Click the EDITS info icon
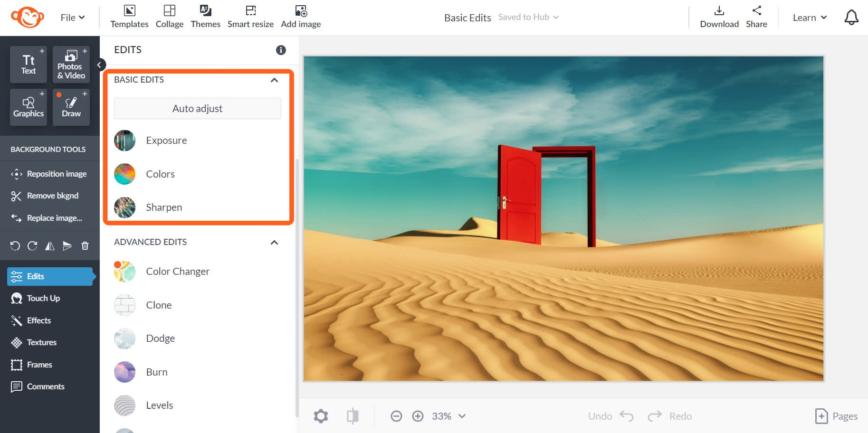The width and height of the screenshot is (868, 433). [x=281, y=50]
